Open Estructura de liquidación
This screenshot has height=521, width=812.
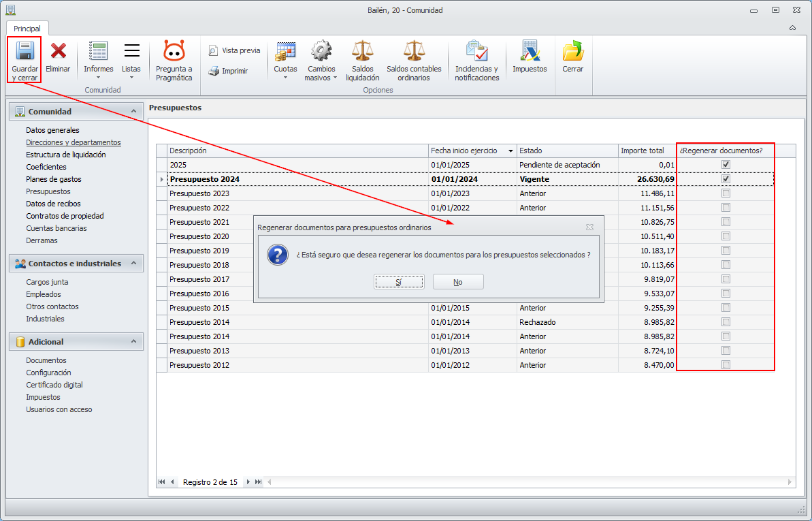point(66,155)
